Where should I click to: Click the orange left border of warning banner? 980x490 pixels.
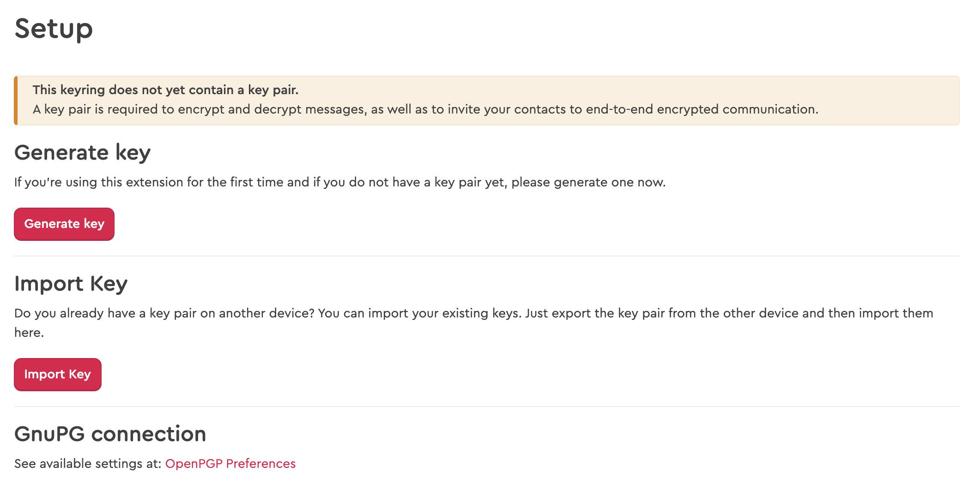(16, 101)
